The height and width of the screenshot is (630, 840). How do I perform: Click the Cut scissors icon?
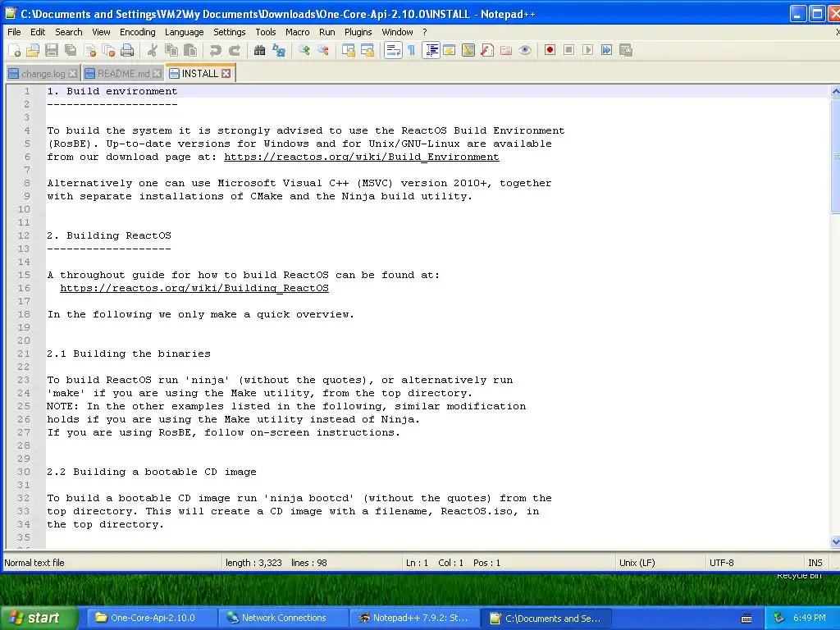click(x=153, y=50)
